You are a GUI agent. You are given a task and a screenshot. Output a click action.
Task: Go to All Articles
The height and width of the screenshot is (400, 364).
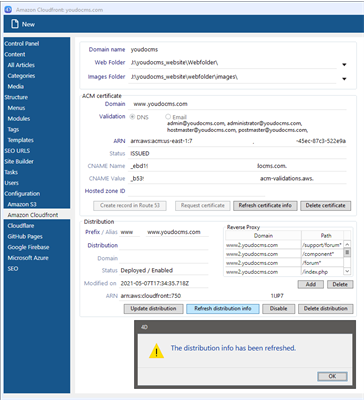21,65
